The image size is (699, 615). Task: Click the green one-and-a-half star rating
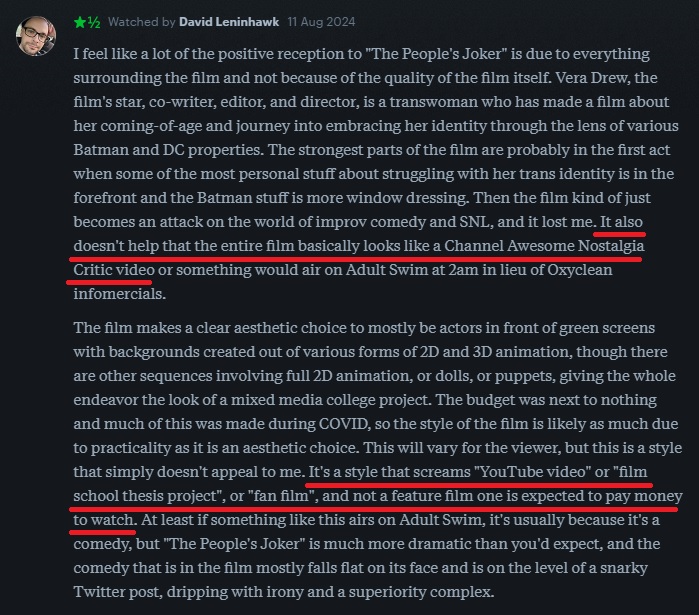click(87, 22)
